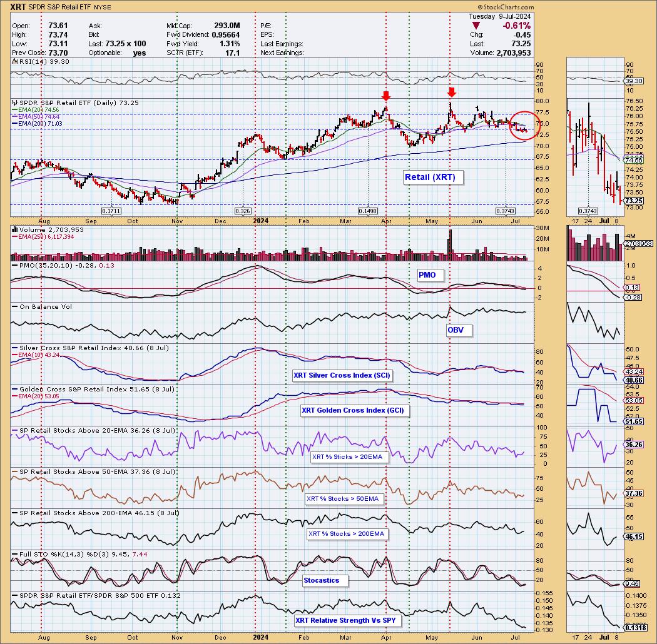Click the '-0.61%' percent change value
This screenshot has width=657, height=644.
516,26
